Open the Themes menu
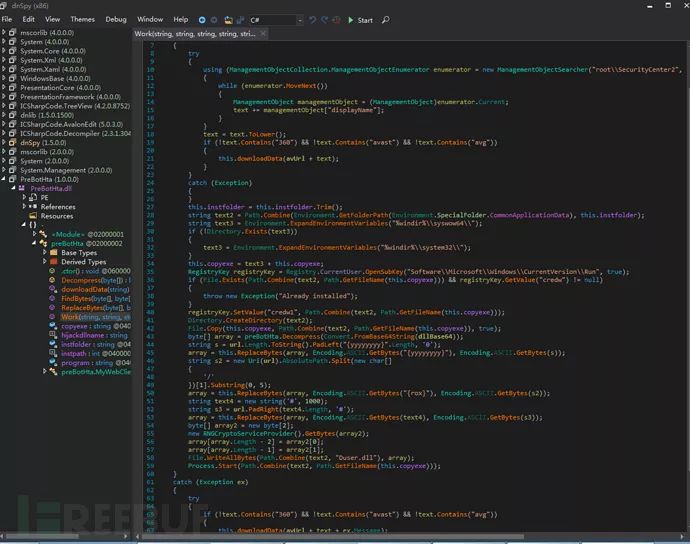 [x=83, y=19]
